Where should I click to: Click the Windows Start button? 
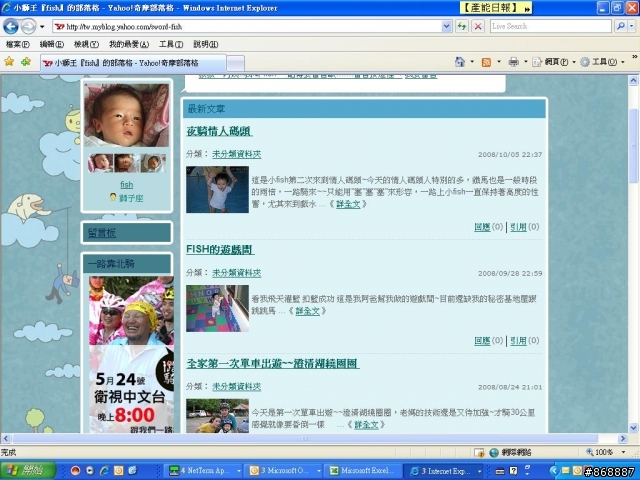pos(28,471)
